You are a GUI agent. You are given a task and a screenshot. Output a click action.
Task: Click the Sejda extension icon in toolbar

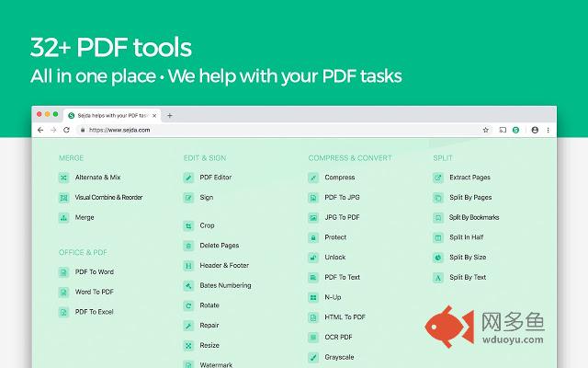coord(515,131)
